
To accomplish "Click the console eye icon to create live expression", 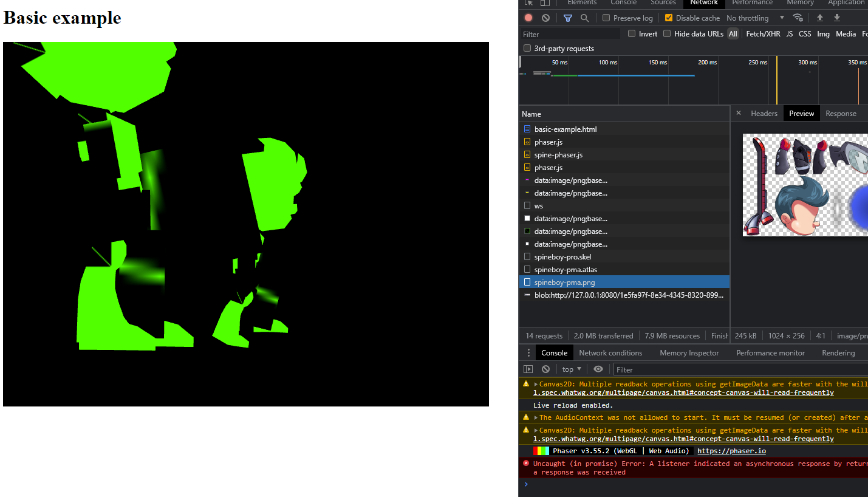I will point(598,369).
